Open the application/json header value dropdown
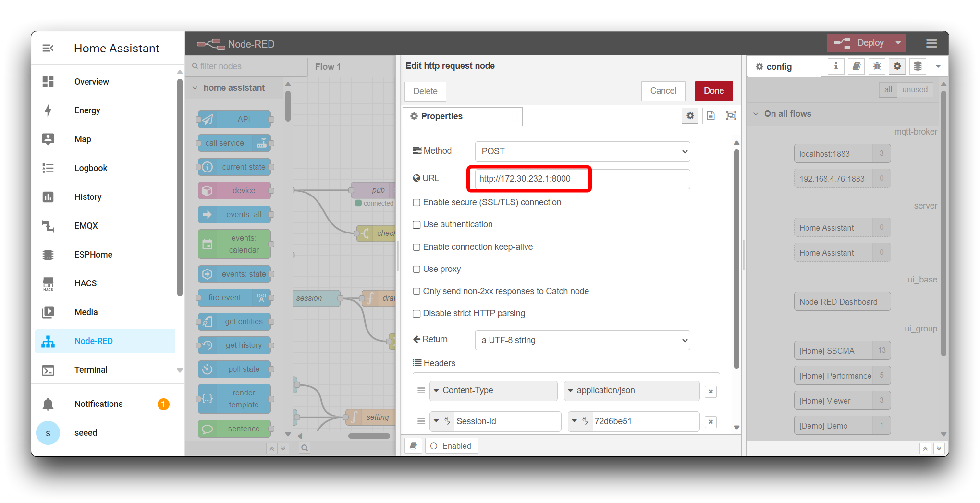 click(x=632, y=391)
